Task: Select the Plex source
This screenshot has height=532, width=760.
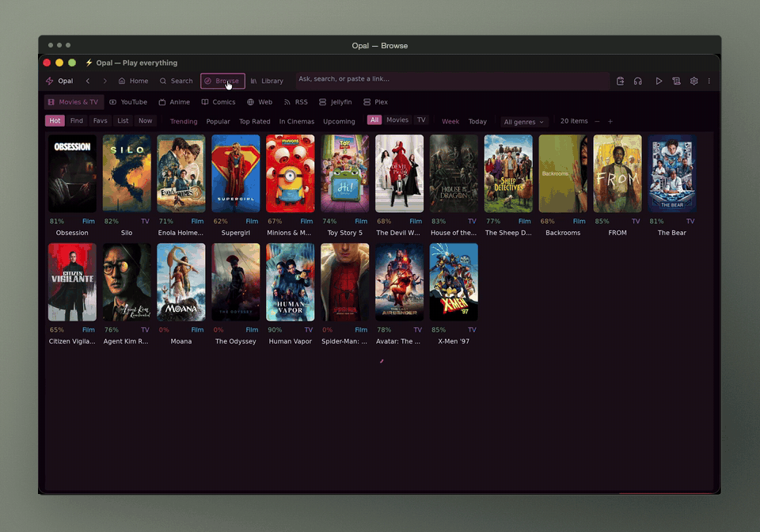Action: (375, 102)
